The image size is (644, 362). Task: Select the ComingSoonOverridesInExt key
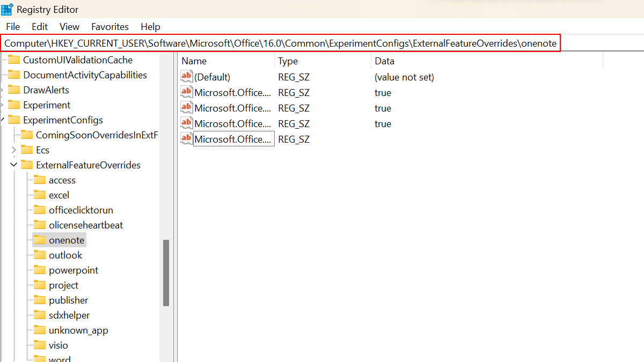click(x=97, y=135)
